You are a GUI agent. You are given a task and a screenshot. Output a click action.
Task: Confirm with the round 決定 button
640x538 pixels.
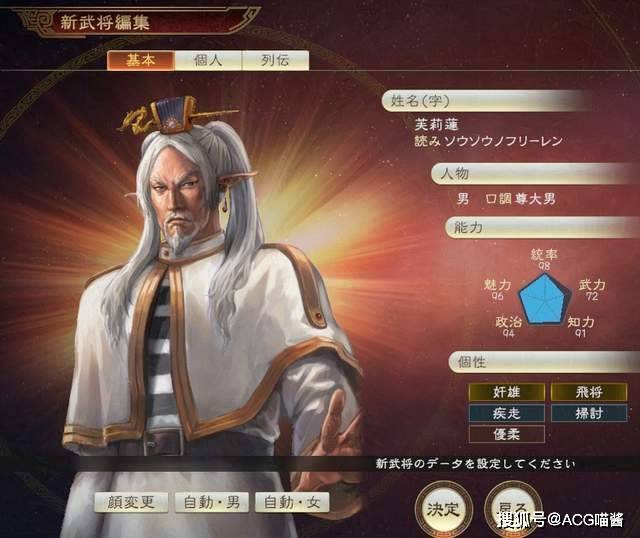[444, 509]
